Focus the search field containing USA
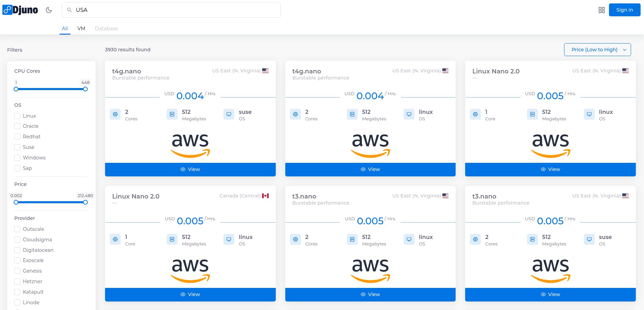Viewport: 644px width, 310px height. pyautogui.click(x=171, y=10)
